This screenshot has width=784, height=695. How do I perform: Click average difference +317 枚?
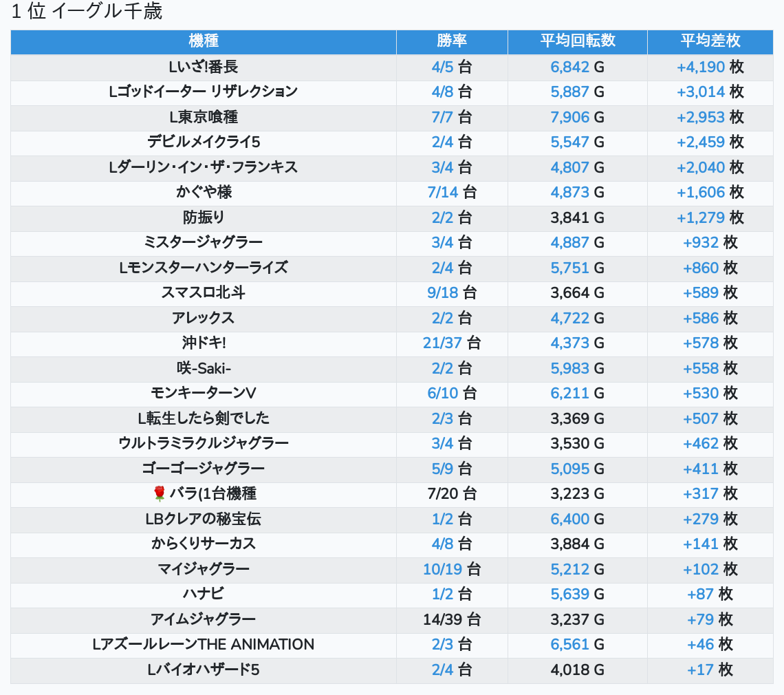[x=710, y=494]
